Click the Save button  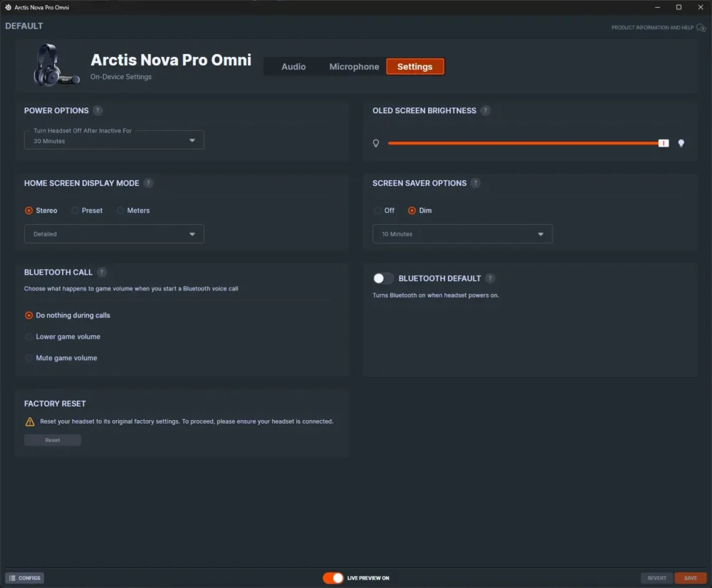coord(690,578)
